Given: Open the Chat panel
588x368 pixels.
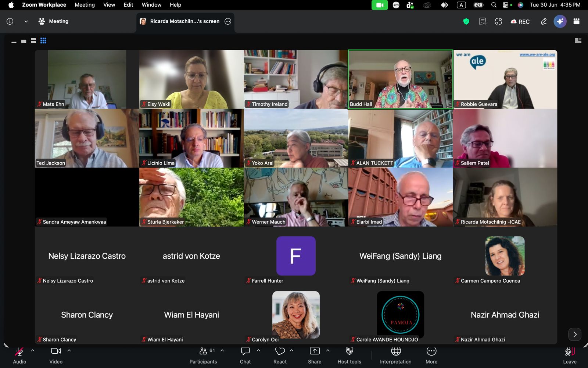Looking at the screenshot, I should pos(245,355).
